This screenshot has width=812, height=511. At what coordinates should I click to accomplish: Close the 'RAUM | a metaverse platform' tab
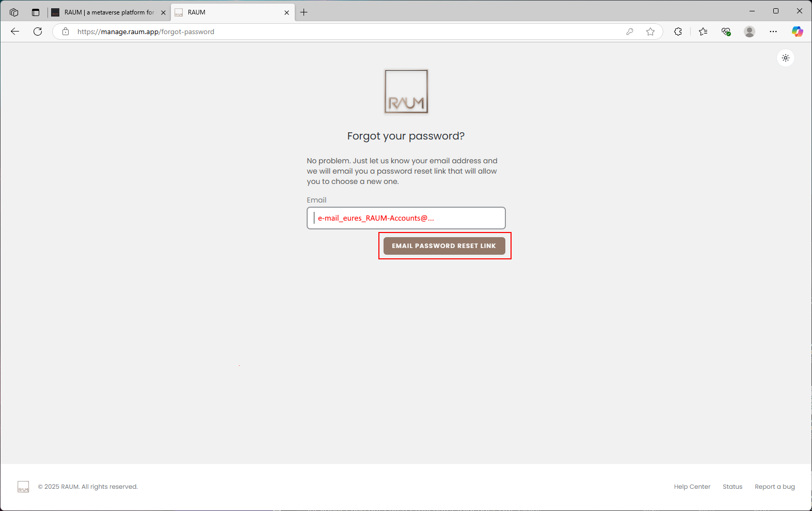163,12
